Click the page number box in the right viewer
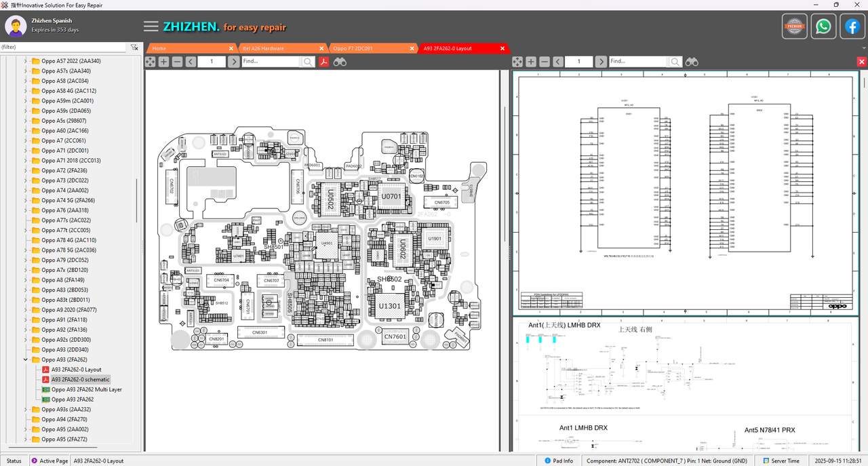 (x=579, y=62)
